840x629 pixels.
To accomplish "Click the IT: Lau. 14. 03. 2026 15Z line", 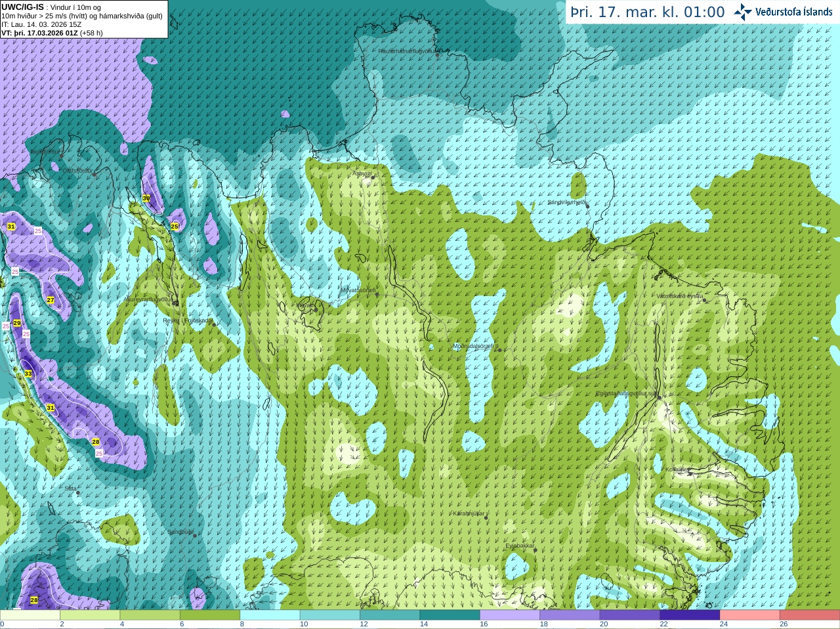I will click(x=41, y=24).
